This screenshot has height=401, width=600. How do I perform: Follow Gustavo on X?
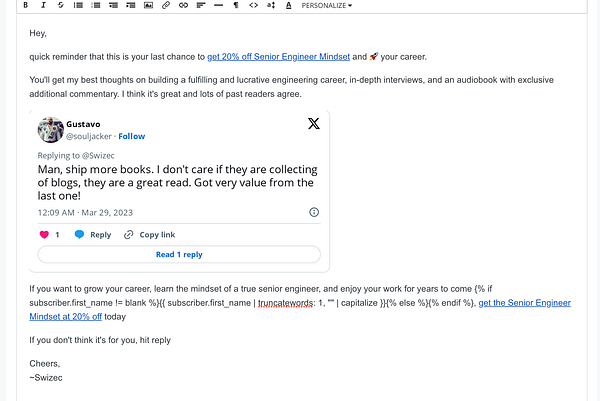click(132, 136)
